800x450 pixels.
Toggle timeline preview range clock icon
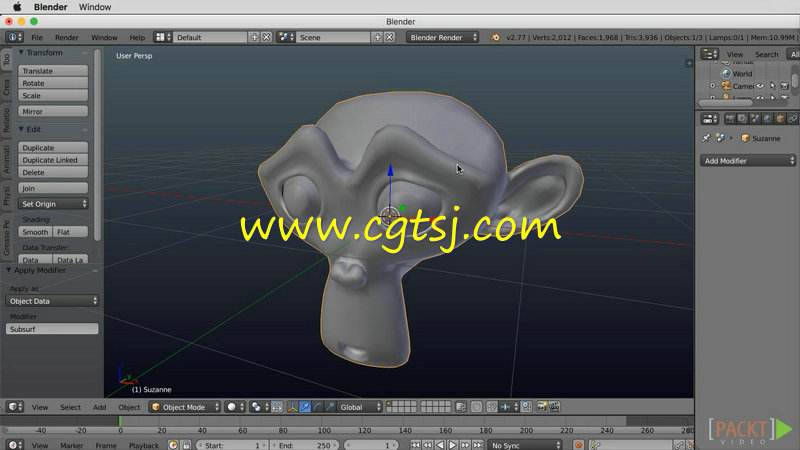click(173, 445)
